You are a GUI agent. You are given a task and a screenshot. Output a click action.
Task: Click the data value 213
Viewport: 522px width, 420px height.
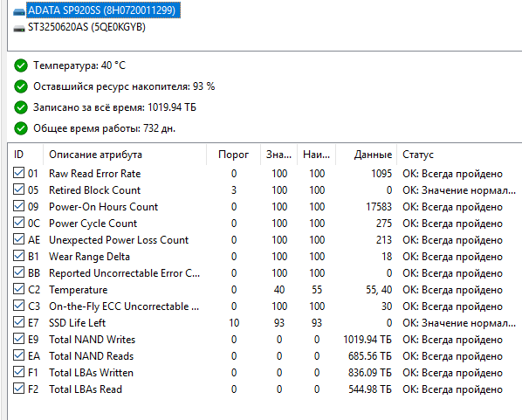pos(384,240)
